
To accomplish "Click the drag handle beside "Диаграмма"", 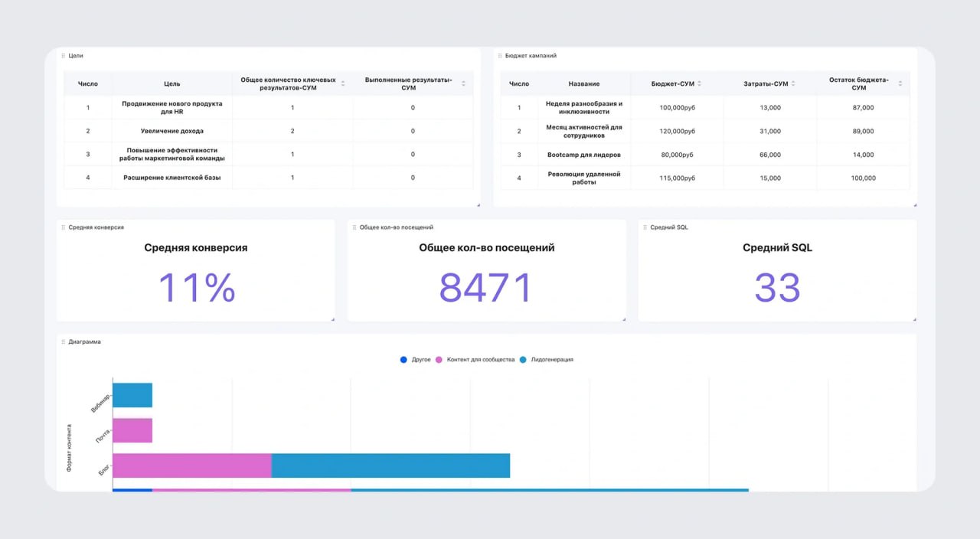I will click(64, 341).
